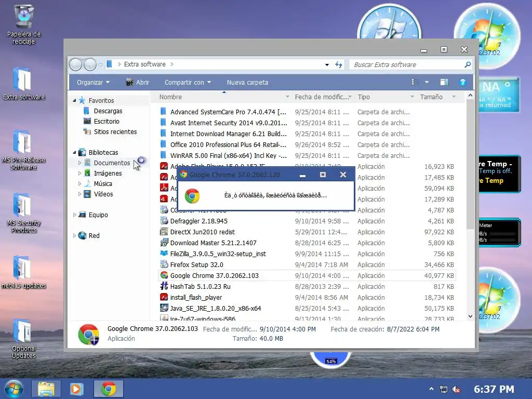Click the Extra software breadcrumb
This screenshot has height=399, width=532.
point(145,64)
